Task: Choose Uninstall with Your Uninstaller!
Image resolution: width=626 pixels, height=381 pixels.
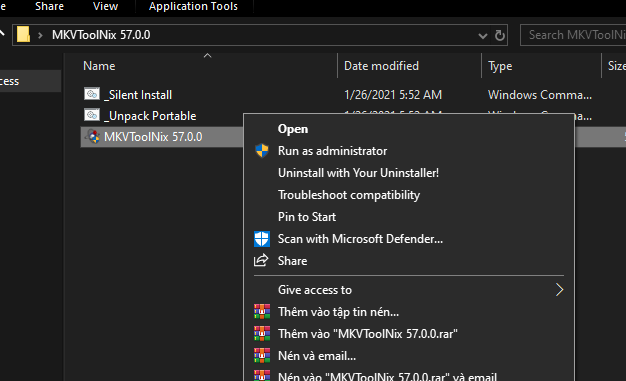Action: [358, 173]
